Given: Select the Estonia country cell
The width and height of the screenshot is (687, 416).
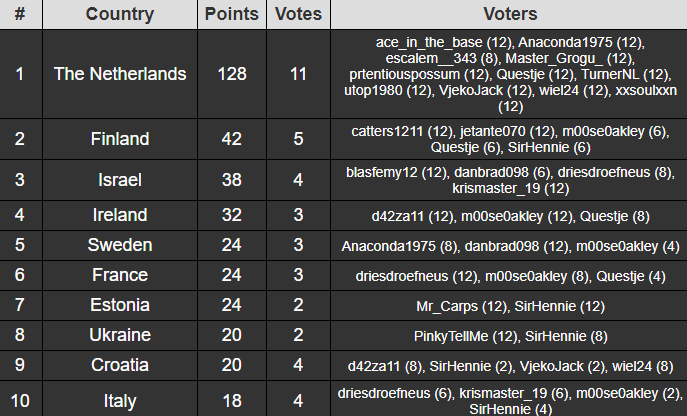Looking at the screenshot, I should click(120, 305).
